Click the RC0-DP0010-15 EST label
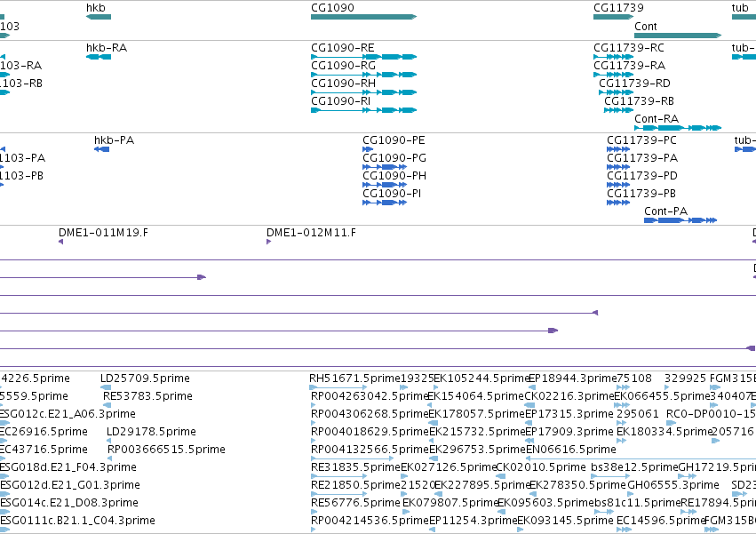 [711, 414]
